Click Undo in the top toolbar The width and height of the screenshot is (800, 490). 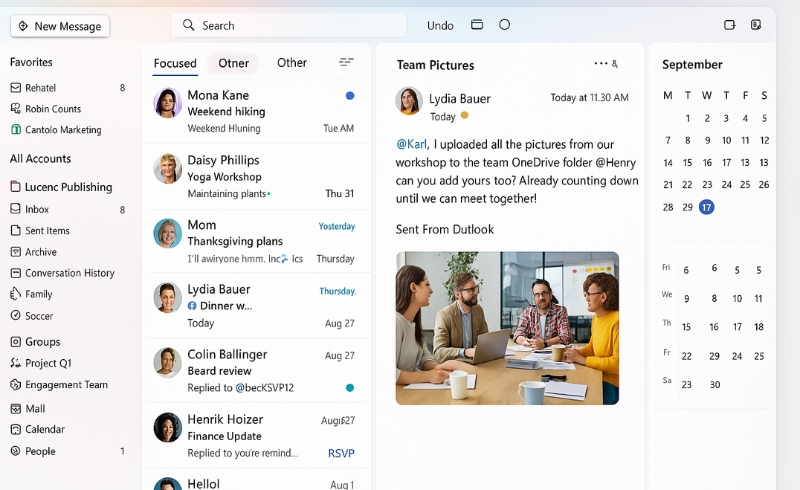pyautogui.click(x=440, y=26)
